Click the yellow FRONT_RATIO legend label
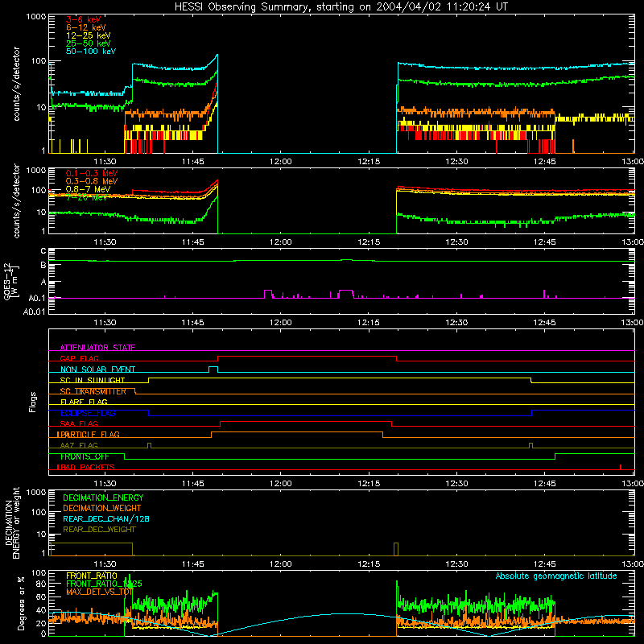 point(92,576)
